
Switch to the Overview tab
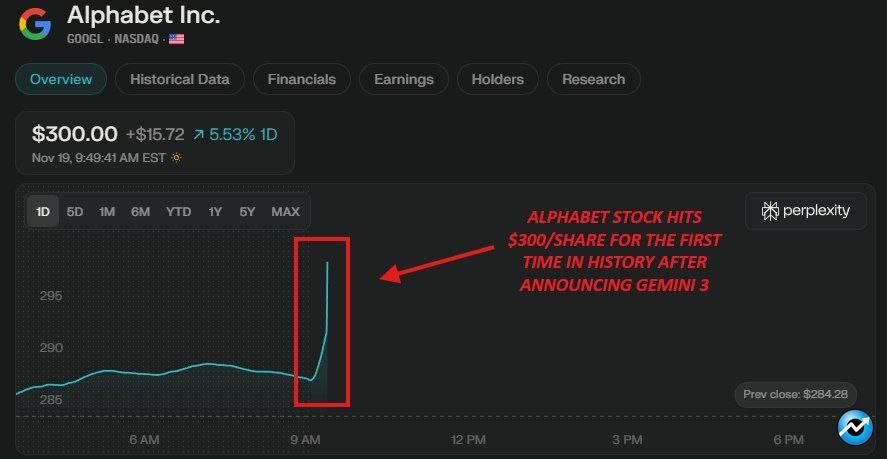(61, 79)
